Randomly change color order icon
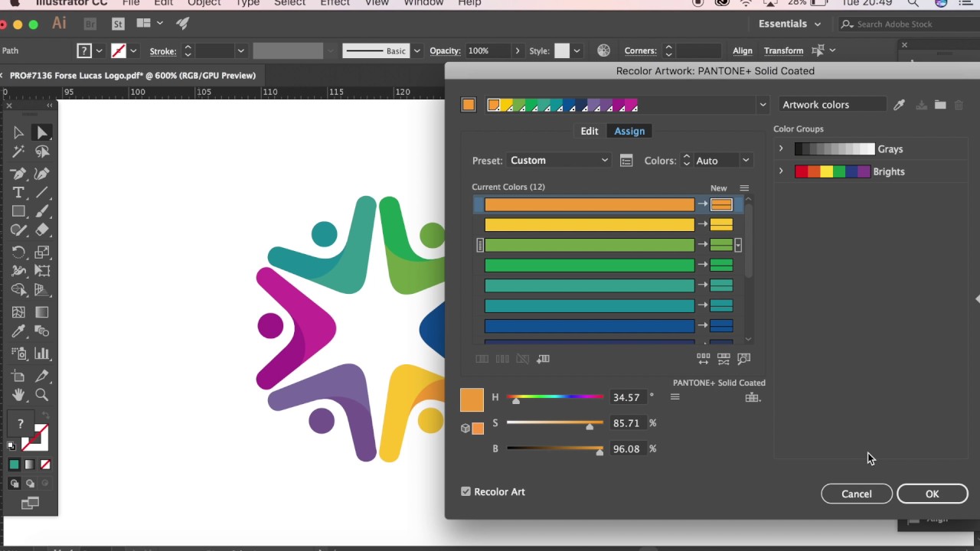980x551 pixels. 703,358
